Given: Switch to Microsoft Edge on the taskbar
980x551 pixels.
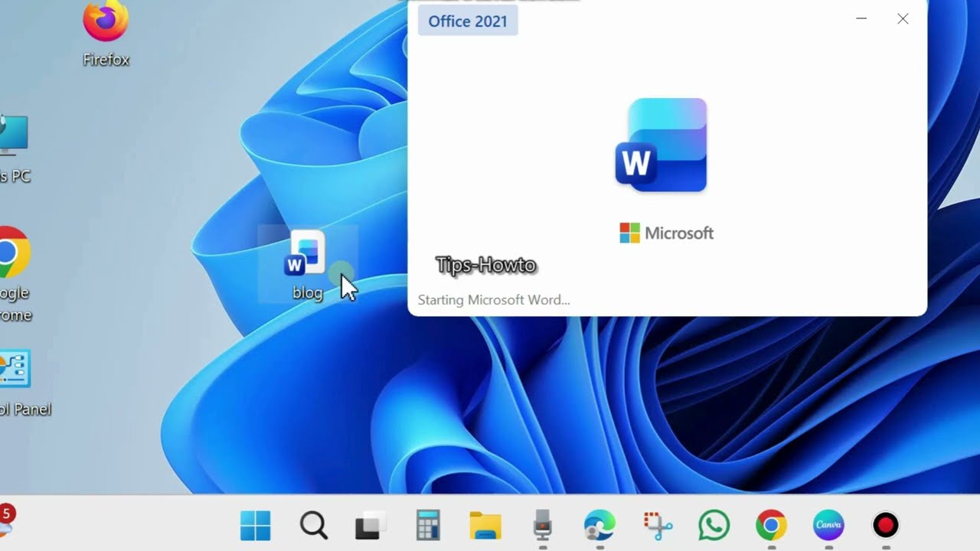Looking at the screenshot, I should 599,526.
